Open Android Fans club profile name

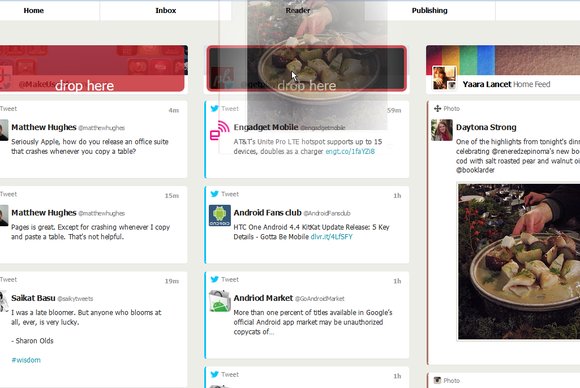pos(267,213)
